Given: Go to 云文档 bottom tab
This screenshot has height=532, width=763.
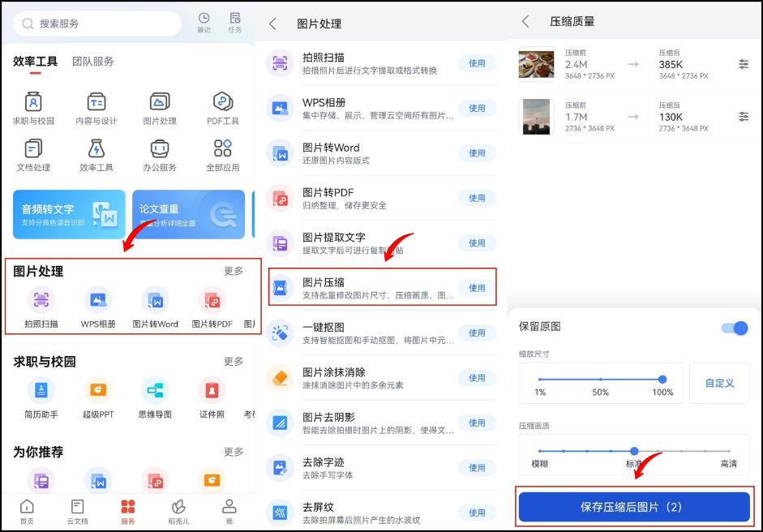Looking at the screenshot, I should click(77, 512).
